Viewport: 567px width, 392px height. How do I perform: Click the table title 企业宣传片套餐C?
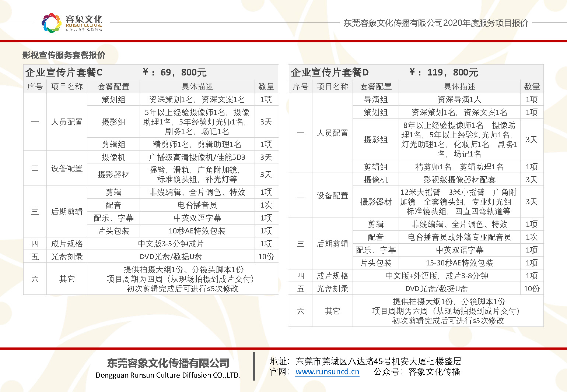pyautogui.click(x=63, y=73)
